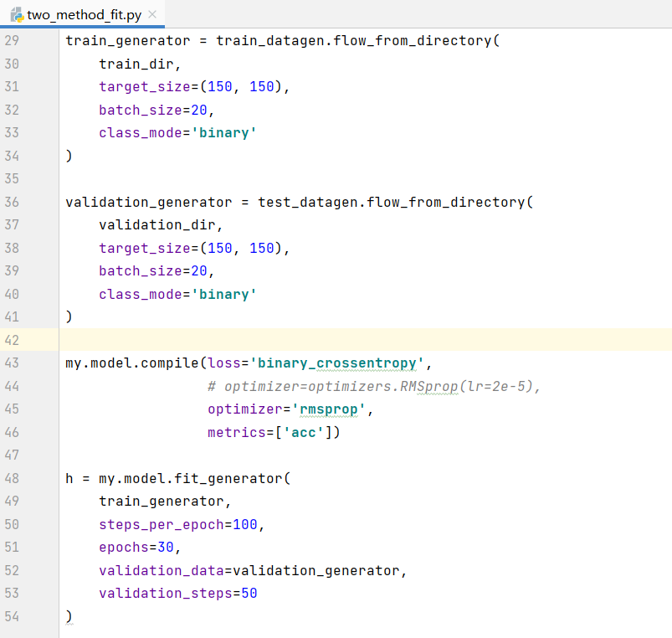Screen dimensions: 672x638
Task: Click 'train_generator' variable on line 29
Action: pos(128,41)
